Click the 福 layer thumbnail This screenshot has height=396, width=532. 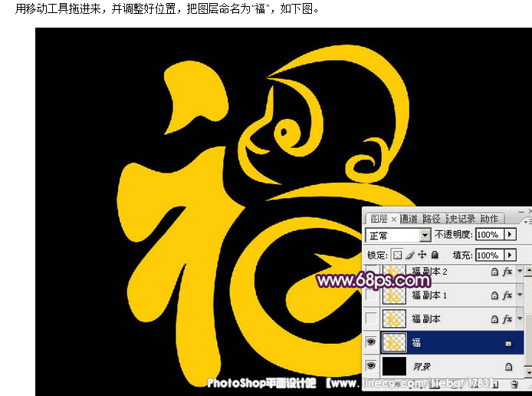(394, 343)
